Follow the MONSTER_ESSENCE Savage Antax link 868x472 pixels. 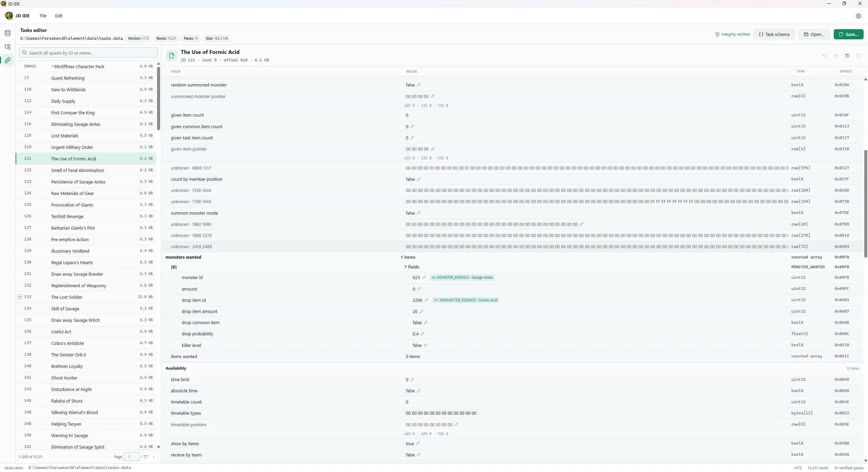[x=462, y=278]
